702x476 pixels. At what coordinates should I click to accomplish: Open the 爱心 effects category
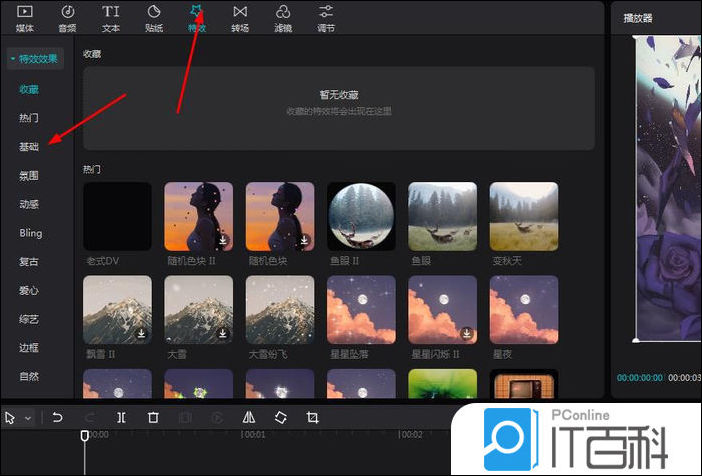coord(29,290)
